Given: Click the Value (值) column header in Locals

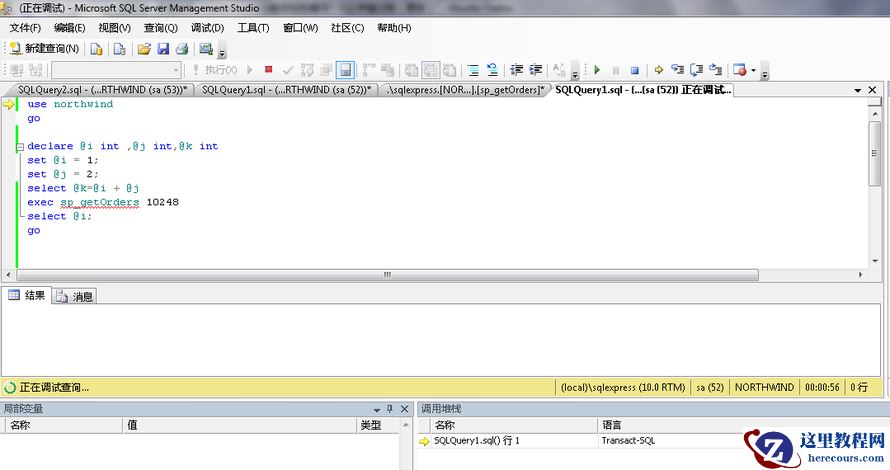Looking at the screenshot, I should [x=240, y=425].
